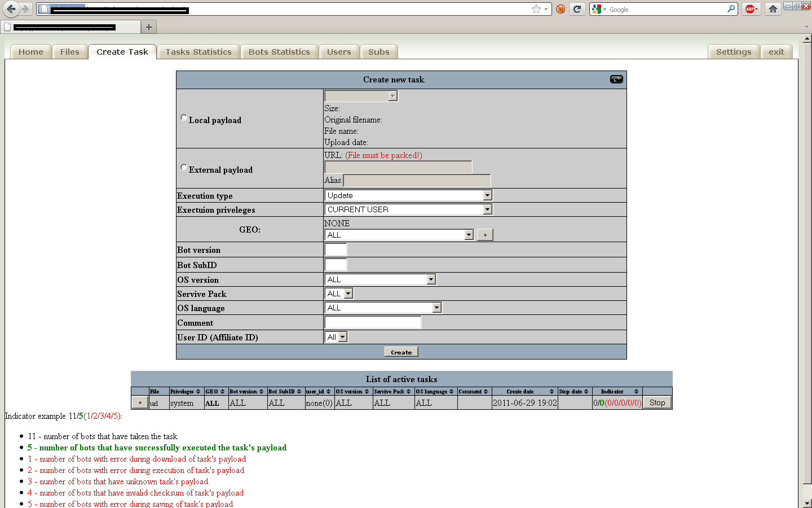Sort task list by Create date column
The height and width of the screenshot is (508, 812).
[551, 392]
